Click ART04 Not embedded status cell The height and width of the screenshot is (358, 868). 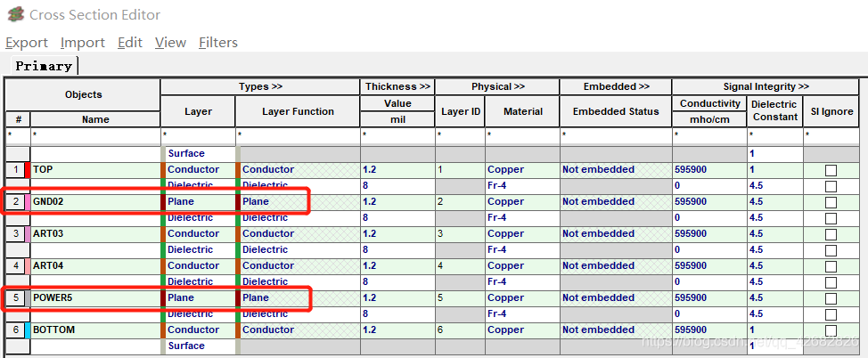point(616,266)
